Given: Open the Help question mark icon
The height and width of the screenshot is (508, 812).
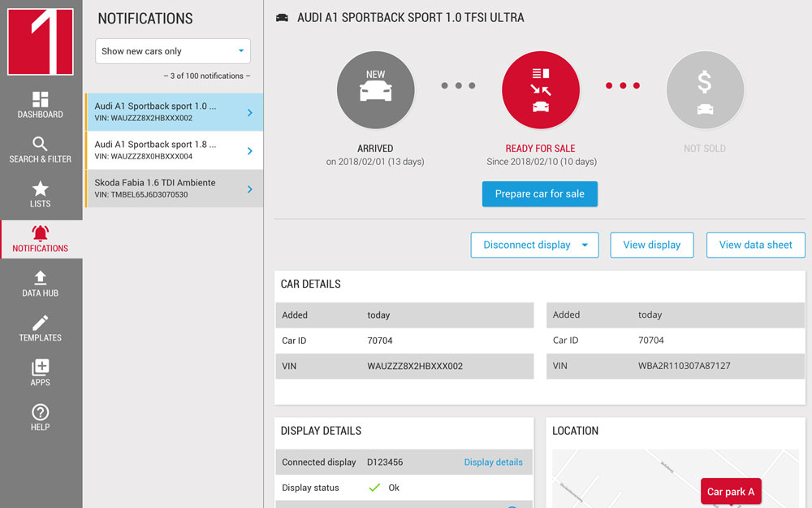Looking at the screenshot, I should point(40,413).
